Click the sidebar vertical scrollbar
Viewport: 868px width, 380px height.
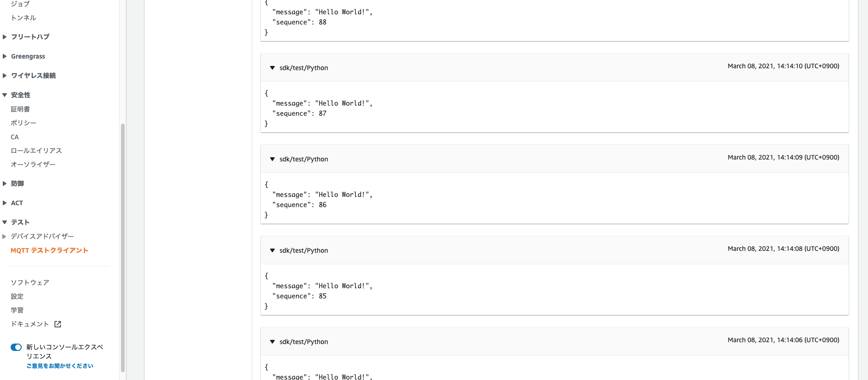coord(123,247)
